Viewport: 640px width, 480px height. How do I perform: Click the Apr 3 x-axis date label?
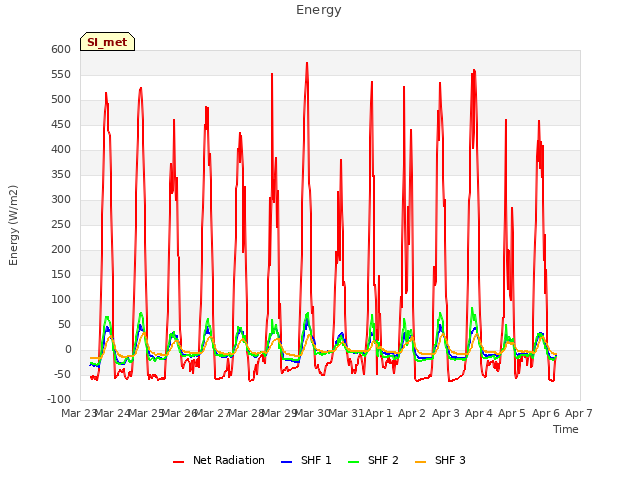tap(446, 413)
